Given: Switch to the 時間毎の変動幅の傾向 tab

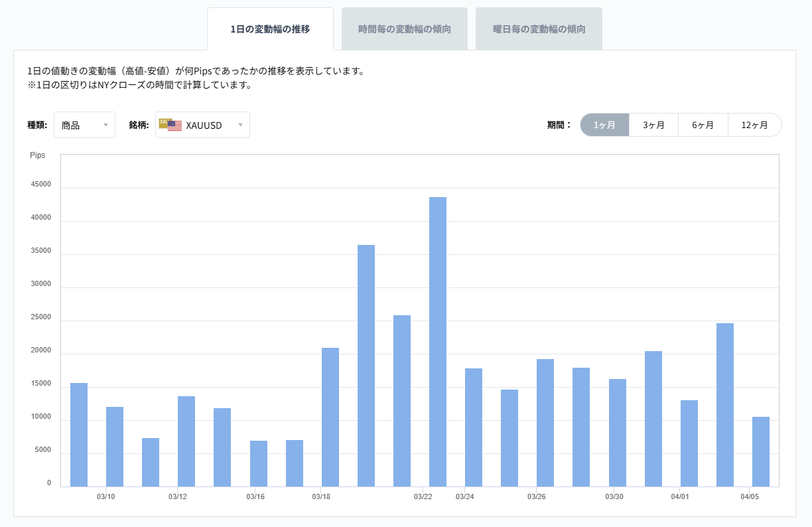Looking at the screenshot, I should [405, 28].
